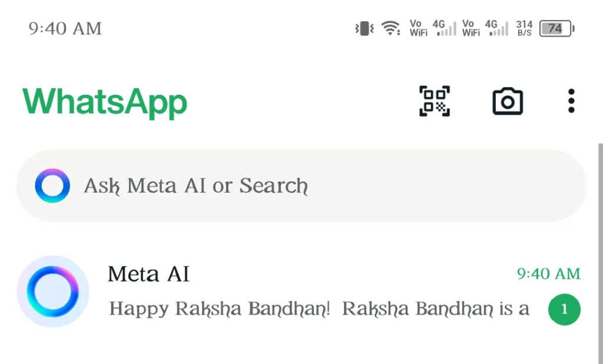Tap the unread message badge showing 1

564,309
